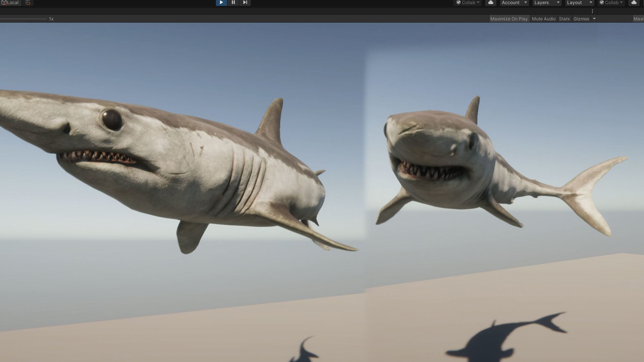Open the Layout dropdown
Screen dimensions: 644x362
pos(579,3)
